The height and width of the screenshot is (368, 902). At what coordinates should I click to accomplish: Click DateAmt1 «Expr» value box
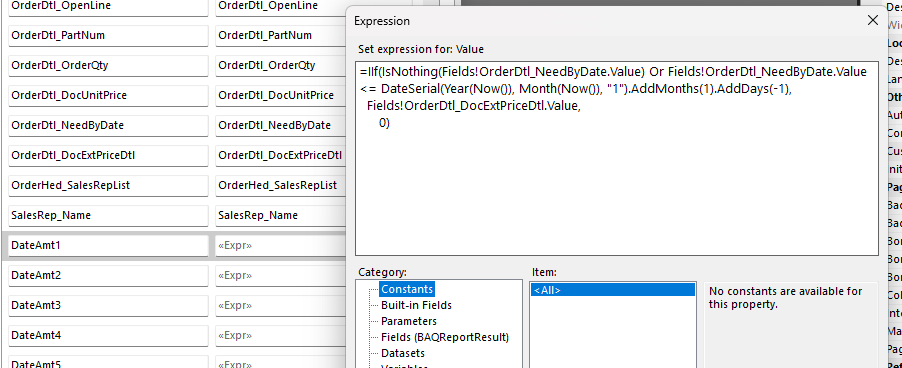280,246
